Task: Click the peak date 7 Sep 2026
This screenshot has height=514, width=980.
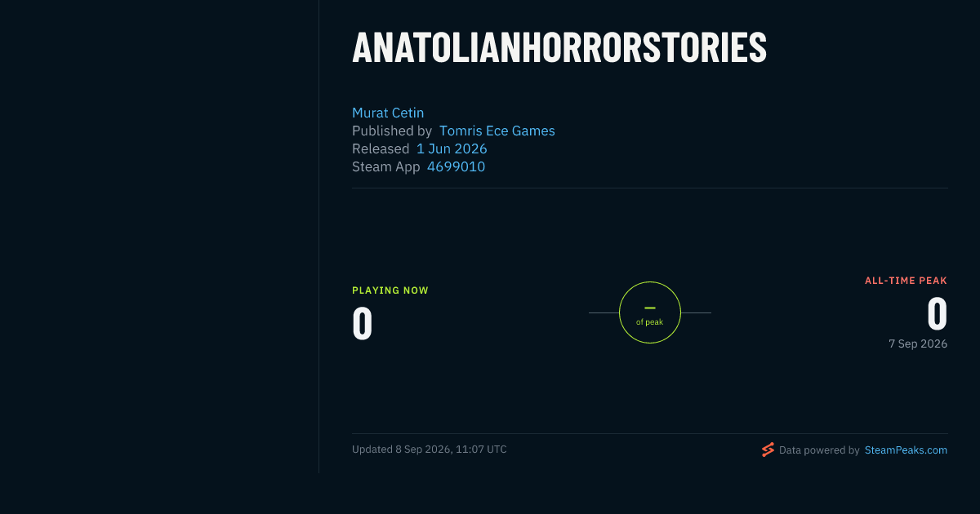Action: pos(918,343)
